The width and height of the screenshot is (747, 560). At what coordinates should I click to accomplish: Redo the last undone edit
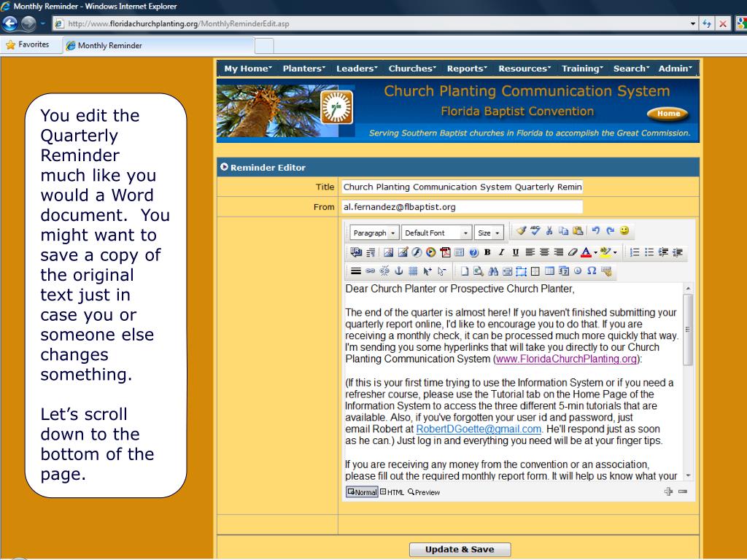[x=610, y=231]
